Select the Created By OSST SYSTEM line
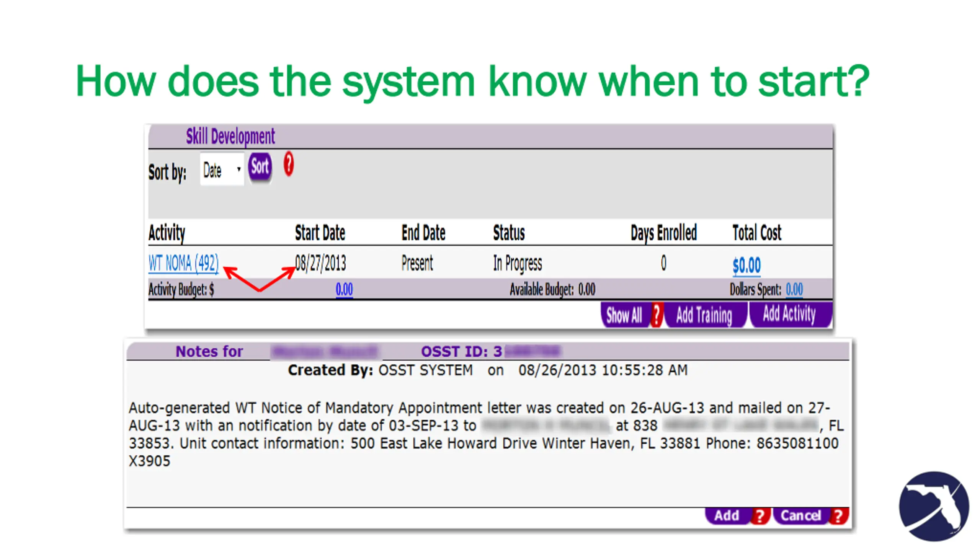 [x=488, y=370]
